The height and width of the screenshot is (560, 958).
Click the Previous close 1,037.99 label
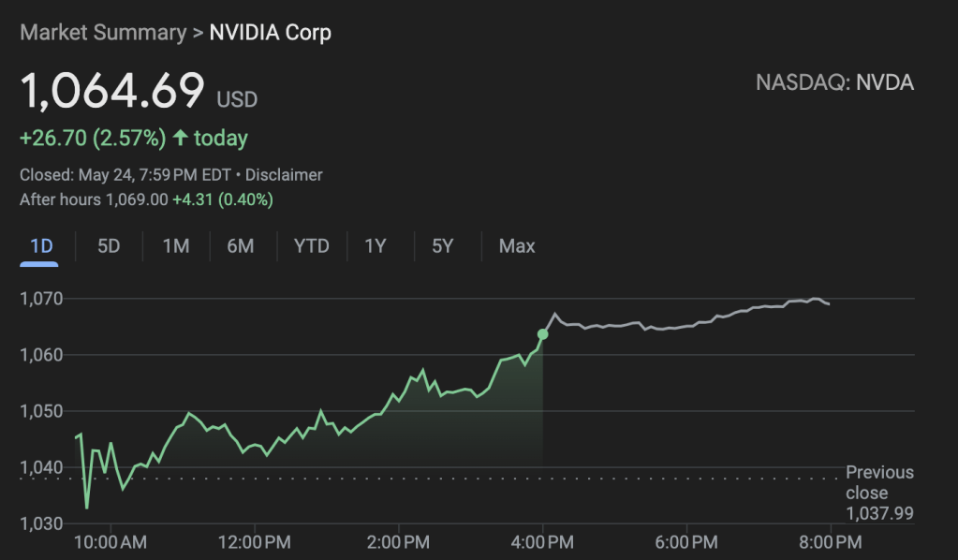click(879, 493)
